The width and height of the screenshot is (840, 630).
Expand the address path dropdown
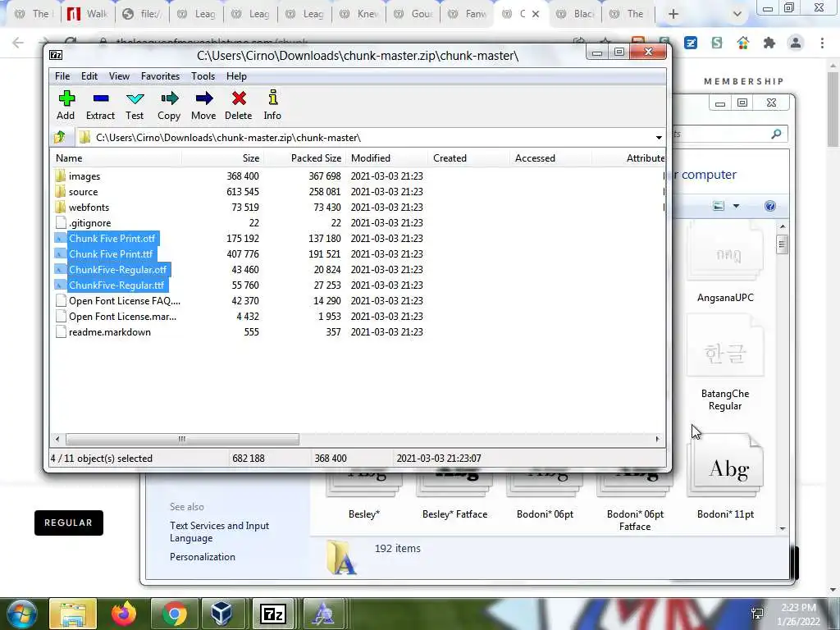(x=659, y=138)
